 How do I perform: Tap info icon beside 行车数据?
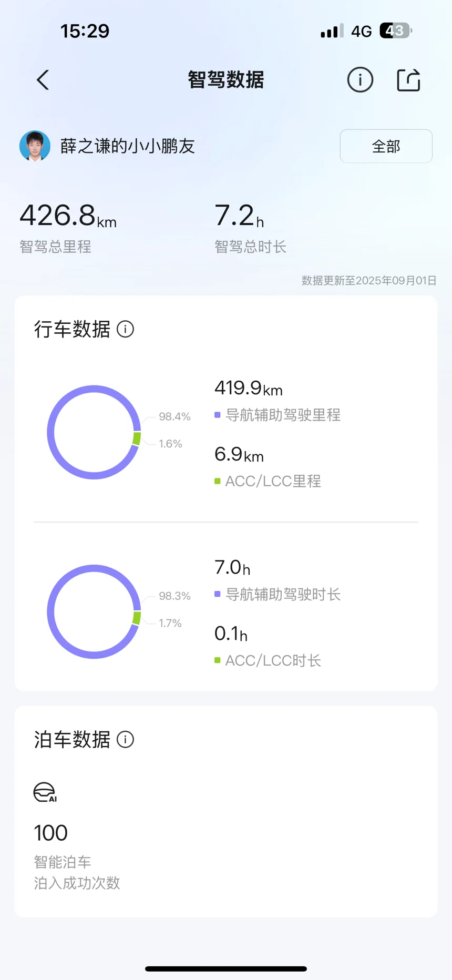point(125,330)
